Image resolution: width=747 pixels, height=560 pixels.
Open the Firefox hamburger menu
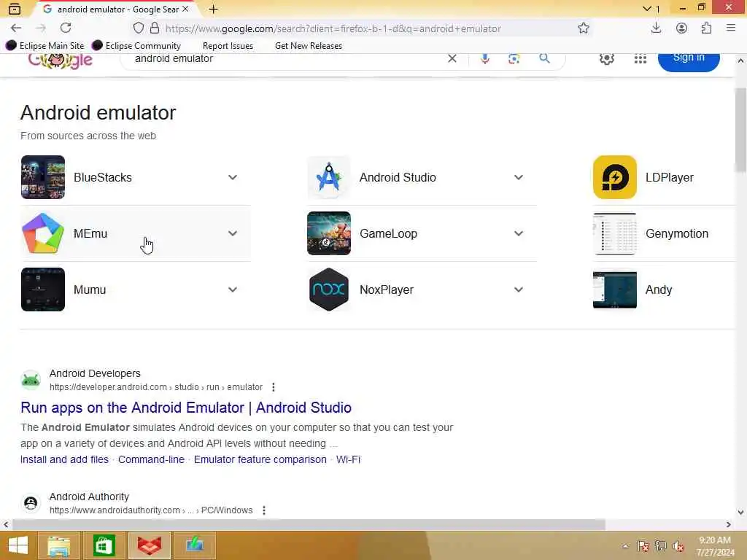pos(731,28)
